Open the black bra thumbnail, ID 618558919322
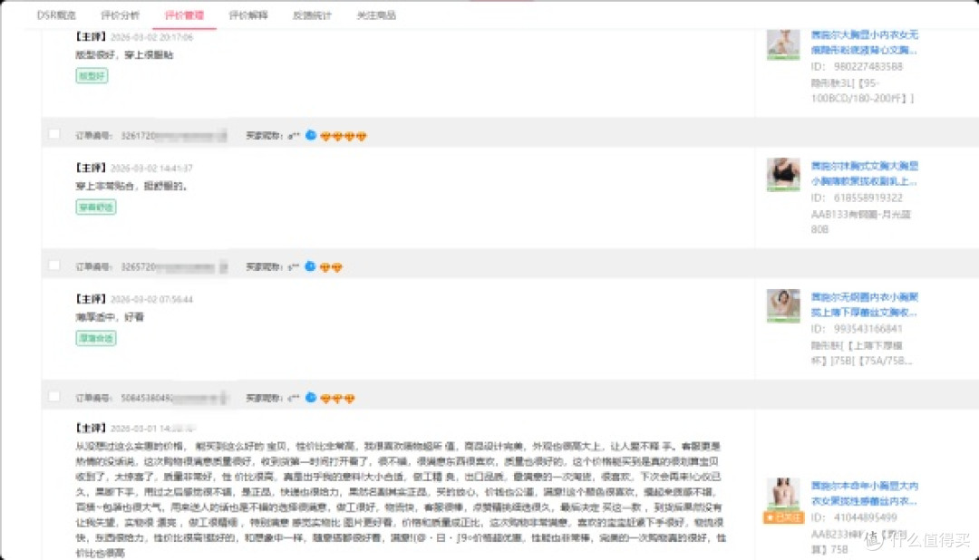The image size is (979, 560). [x=783, y=174]
